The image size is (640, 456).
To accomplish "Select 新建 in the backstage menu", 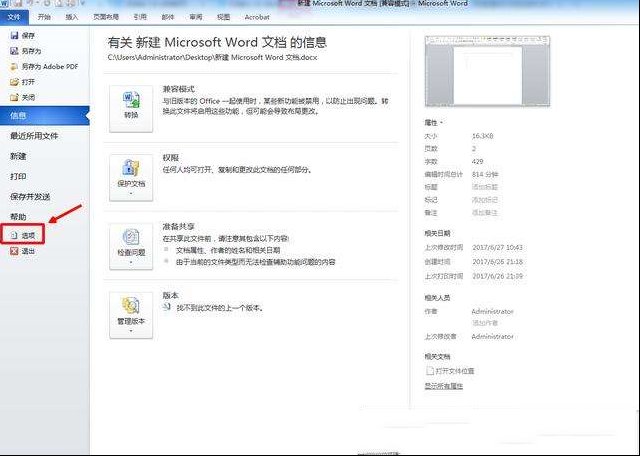I will click(x=18, y=156).
